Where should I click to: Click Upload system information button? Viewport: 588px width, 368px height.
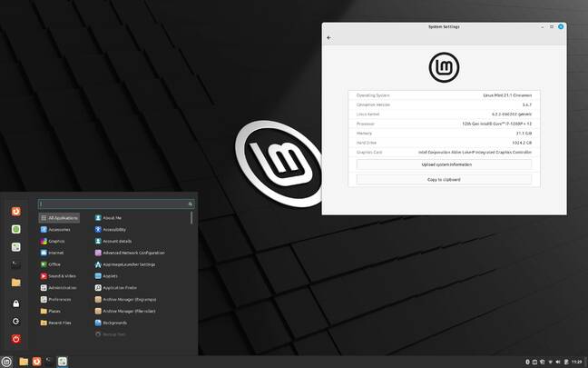(444, 164)
